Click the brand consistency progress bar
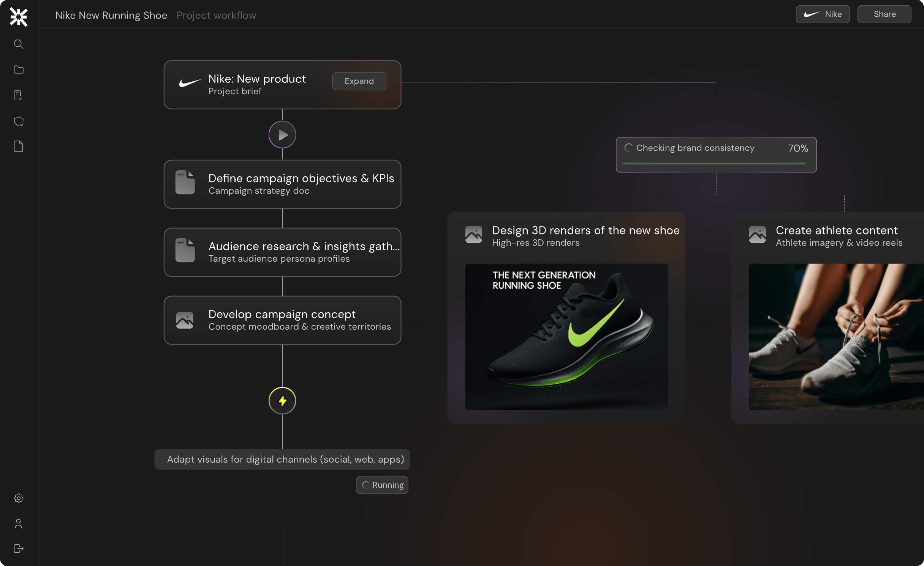Viewport: 924px width, 566px height. click(714, 163)
